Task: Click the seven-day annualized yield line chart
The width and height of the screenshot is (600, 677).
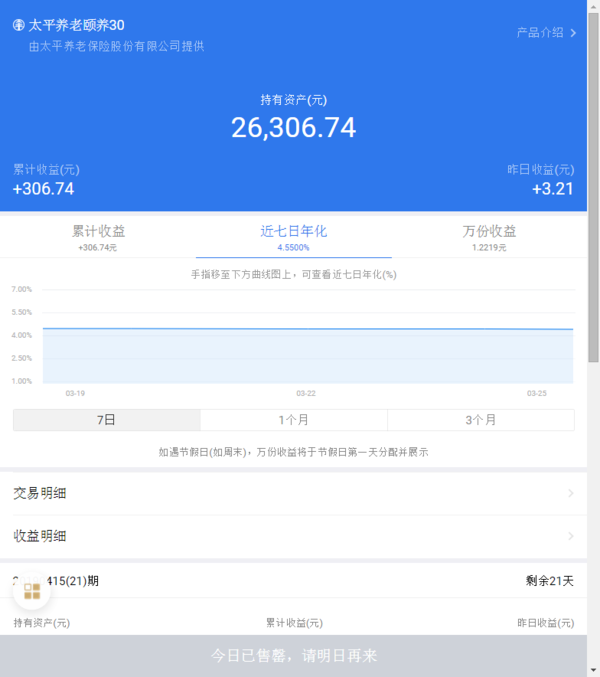Action: [308, 337]
